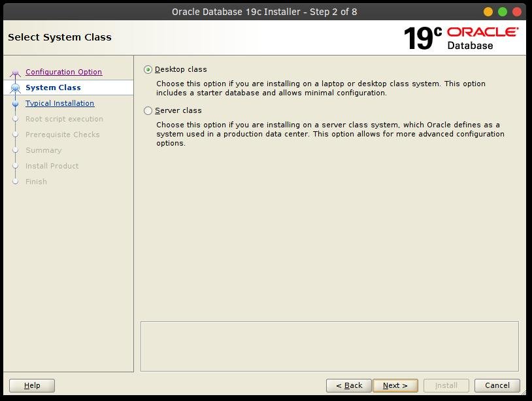Click the Help button
Viewport: 532px width, 401px height.
tap(32, 385)
